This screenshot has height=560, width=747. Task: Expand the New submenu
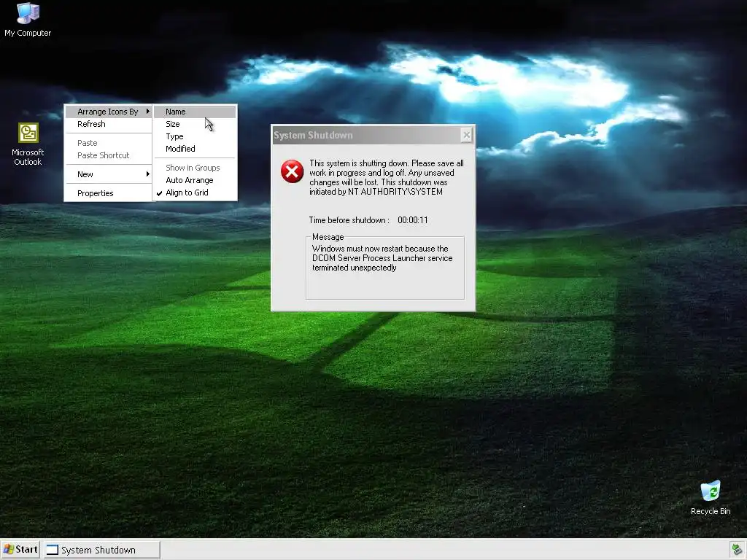108,174
